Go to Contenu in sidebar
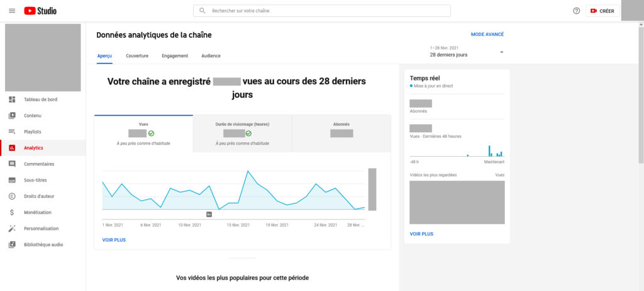The width and height of the screenshot is (644, 291). [32, 116]
